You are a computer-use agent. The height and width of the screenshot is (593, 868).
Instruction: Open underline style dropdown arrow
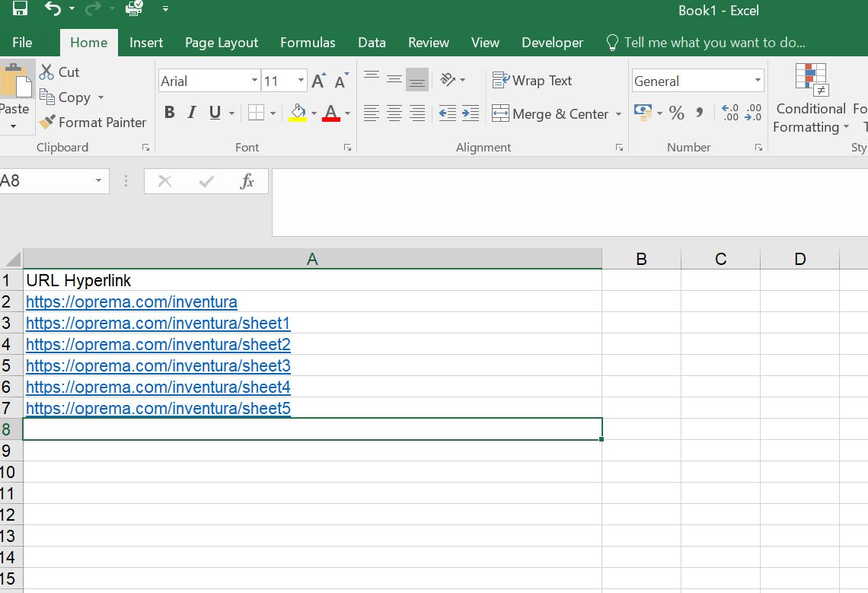pos(232,113)
